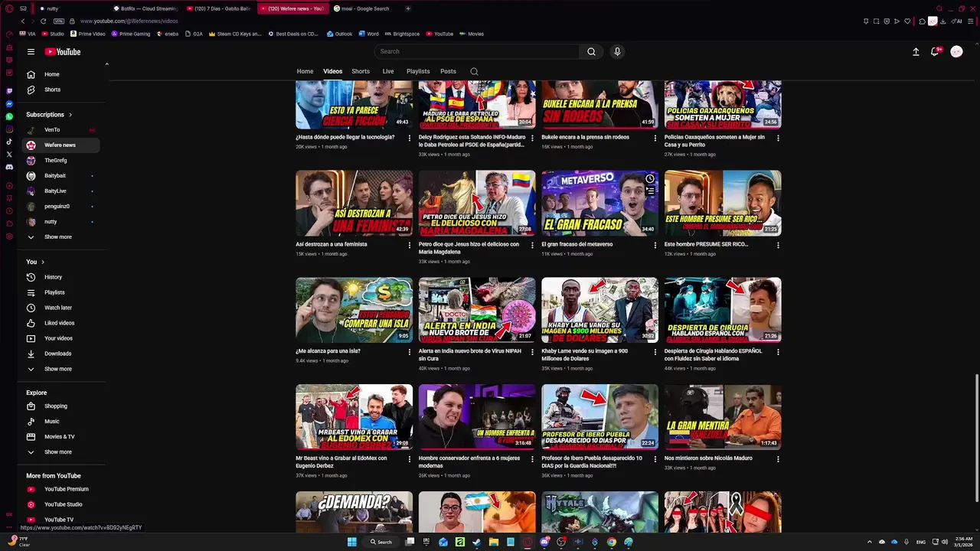980x551 pixels.
Task: Search within the channel using magnifier icon
Action: [x=474, y=71]
